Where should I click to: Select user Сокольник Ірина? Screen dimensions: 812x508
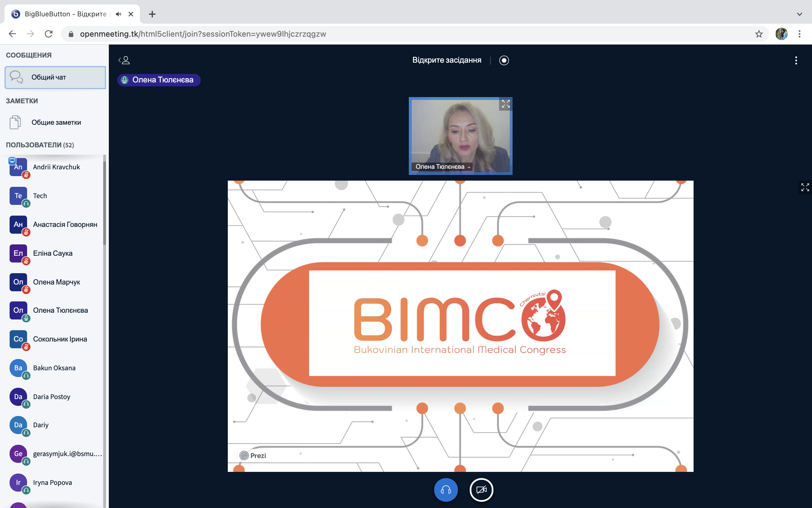[55, 339]
